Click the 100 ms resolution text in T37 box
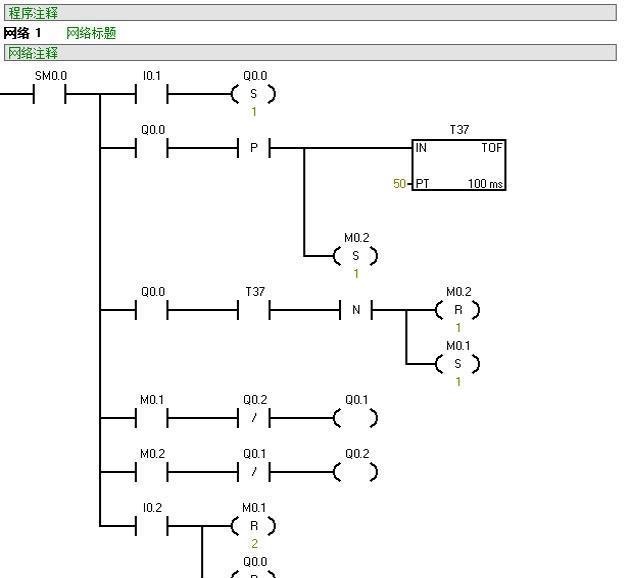630x578 pixels. click(485, 184)
